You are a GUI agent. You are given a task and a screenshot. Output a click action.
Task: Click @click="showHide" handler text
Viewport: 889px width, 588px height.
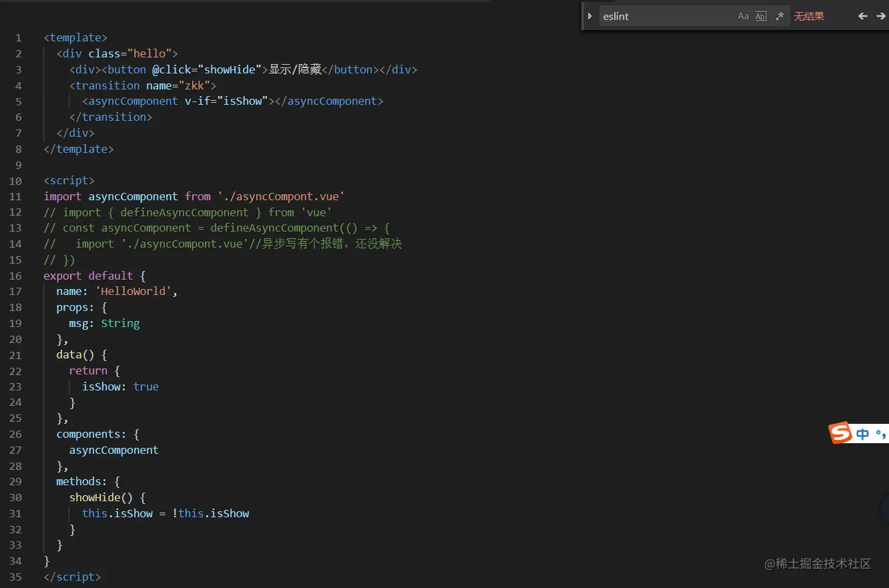(x=206, y=69)
